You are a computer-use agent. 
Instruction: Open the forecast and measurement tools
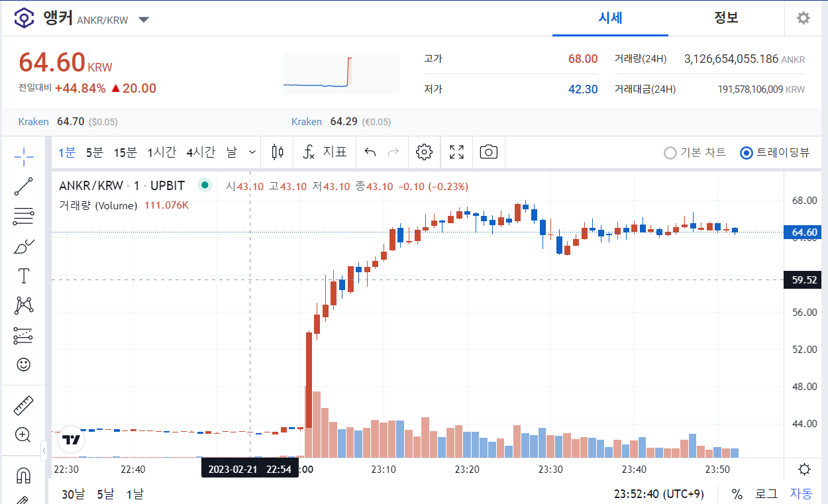pyautogui.click(x=24, y=336)
